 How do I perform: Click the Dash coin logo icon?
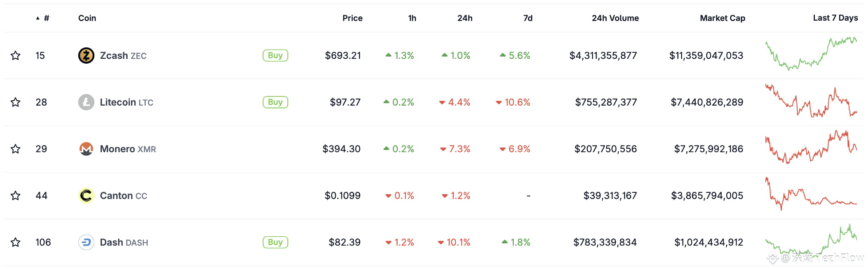(86, 242)
